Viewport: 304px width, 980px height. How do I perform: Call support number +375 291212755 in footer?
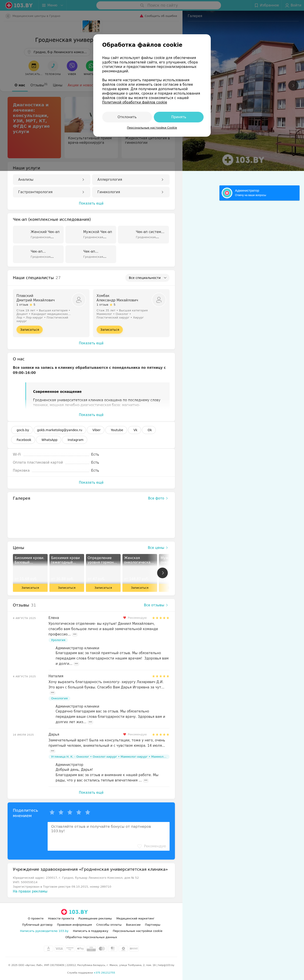pyautogui.click(x=104, y=973)
